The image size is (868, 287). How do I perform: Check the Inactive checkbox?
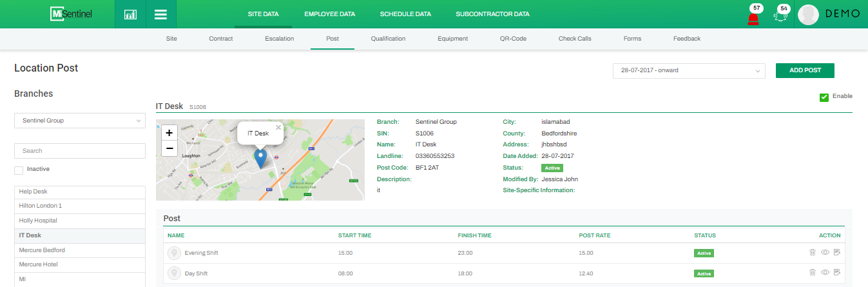point(19,170)
